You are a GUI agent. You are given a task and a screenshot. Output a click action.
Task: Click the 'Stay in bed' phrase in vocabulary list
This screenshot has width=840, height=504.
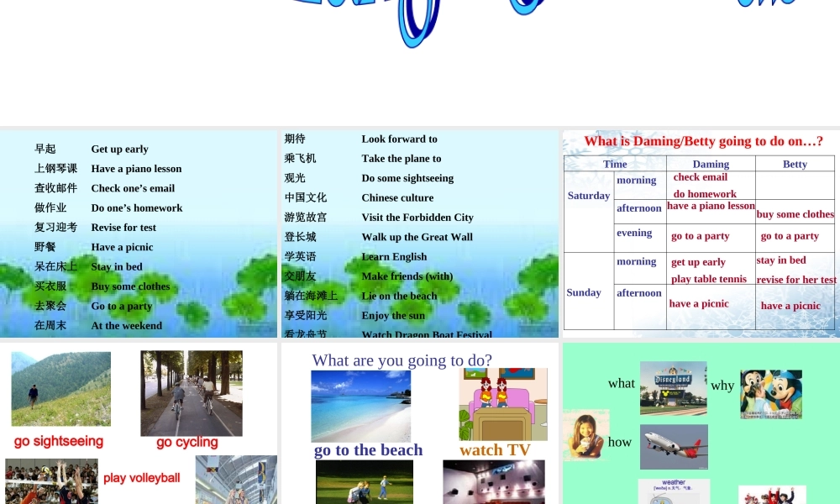[117, 267]
